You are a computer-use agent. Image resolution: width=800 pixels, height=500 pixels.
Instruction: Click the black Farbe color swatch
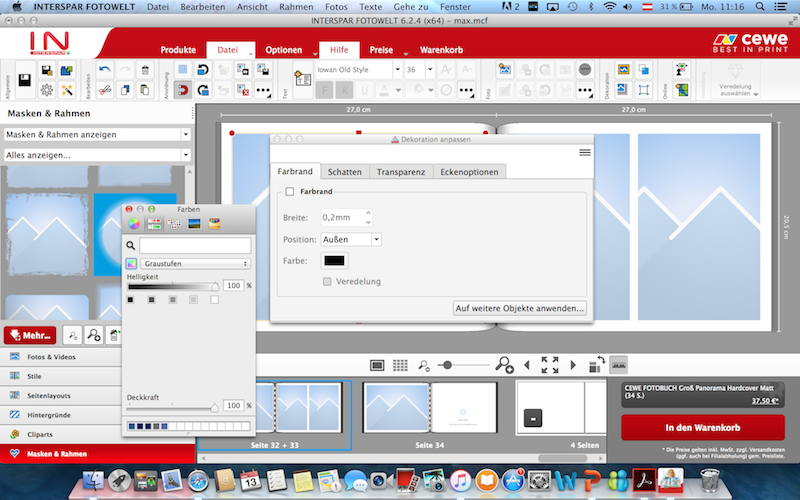(334, 261)
